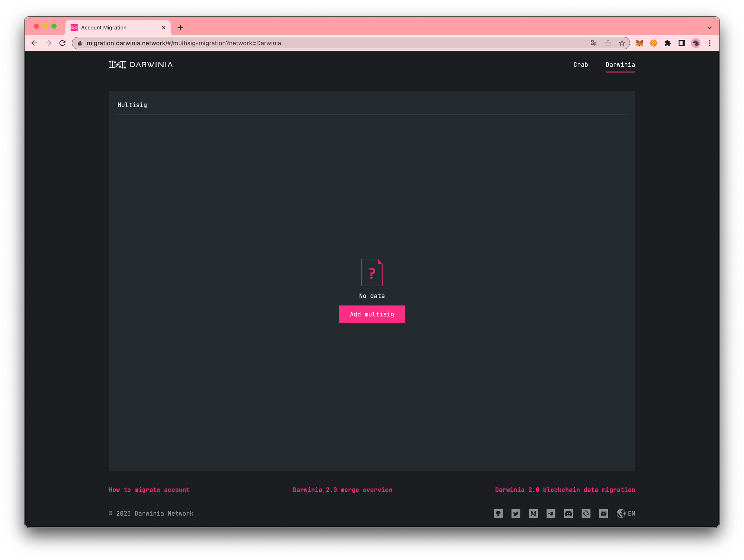Open the Element chat icon
744x560 pixels.
click(586, 513)
